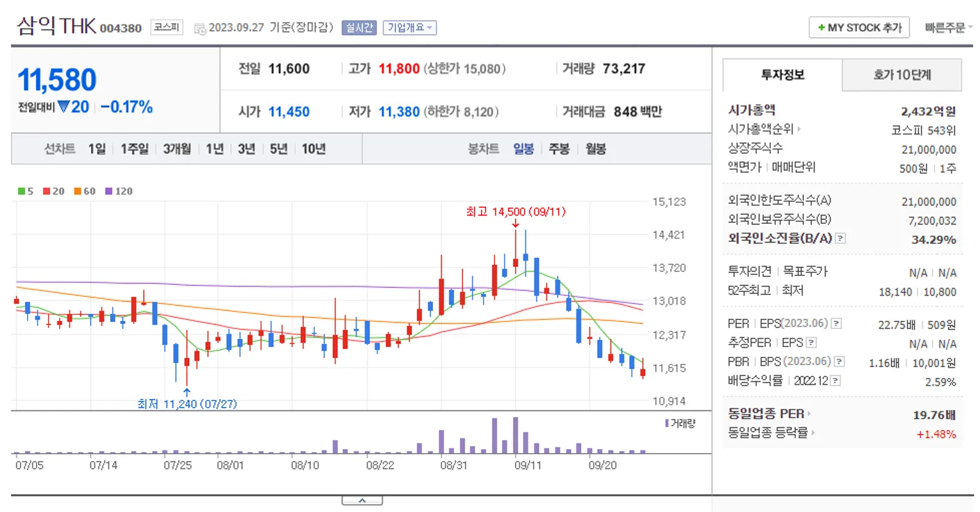Click the current price 11,580
Viewport: 980px width, 512px height.
coord(57,81)
